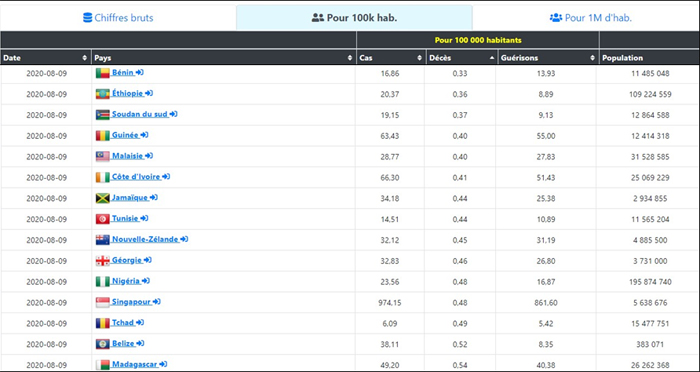Sort table by the Date column arrows
Screen dimensions: 700x372
click(x=85, y=58)
